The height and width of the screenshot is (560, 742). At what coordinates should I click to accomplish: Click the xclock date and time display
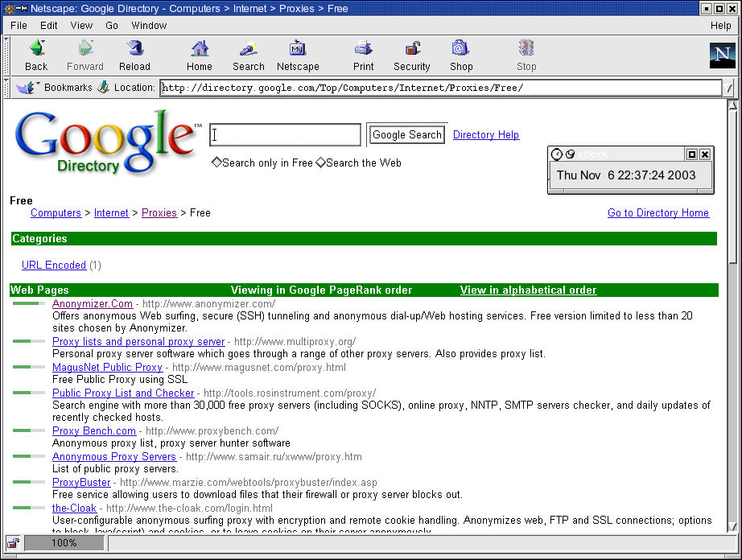coord(626,175)
